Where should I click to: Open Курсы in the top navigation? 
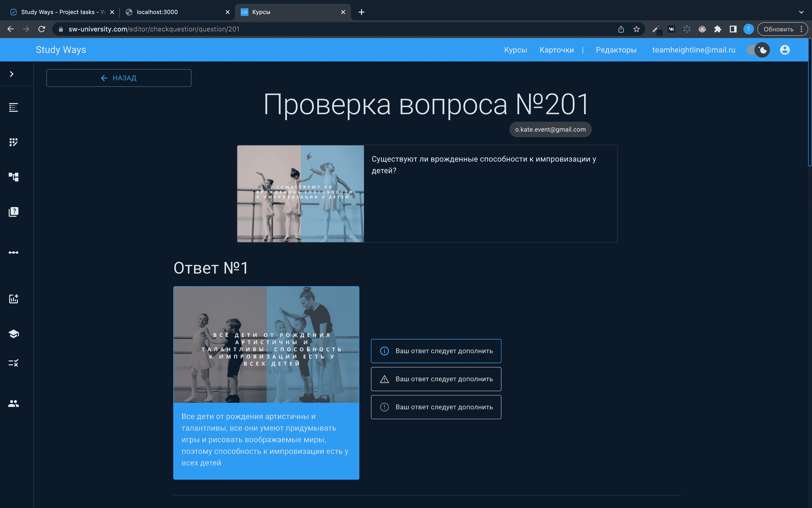point(515,50)
